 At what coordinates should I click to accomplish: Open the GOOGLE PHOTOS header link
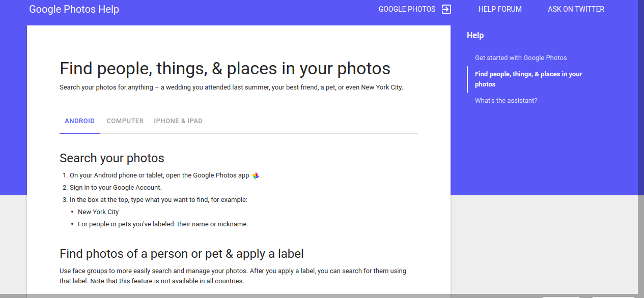click(407, 9)
